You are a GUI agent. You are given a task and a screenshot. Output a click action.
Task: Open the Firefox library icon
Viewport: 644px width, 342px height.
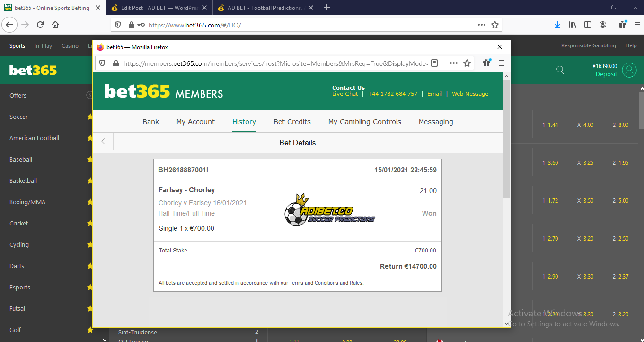pyautogui.click(x=573, y=25)
